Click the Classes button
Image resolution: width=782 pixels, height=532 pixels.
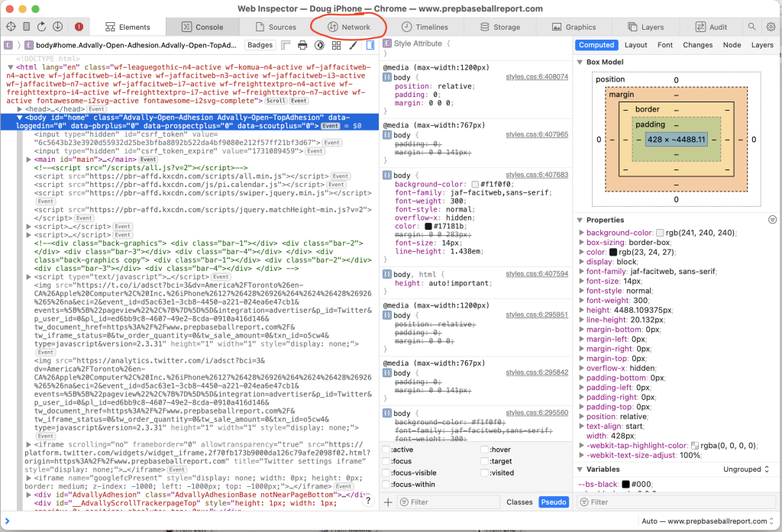[519, 502]
